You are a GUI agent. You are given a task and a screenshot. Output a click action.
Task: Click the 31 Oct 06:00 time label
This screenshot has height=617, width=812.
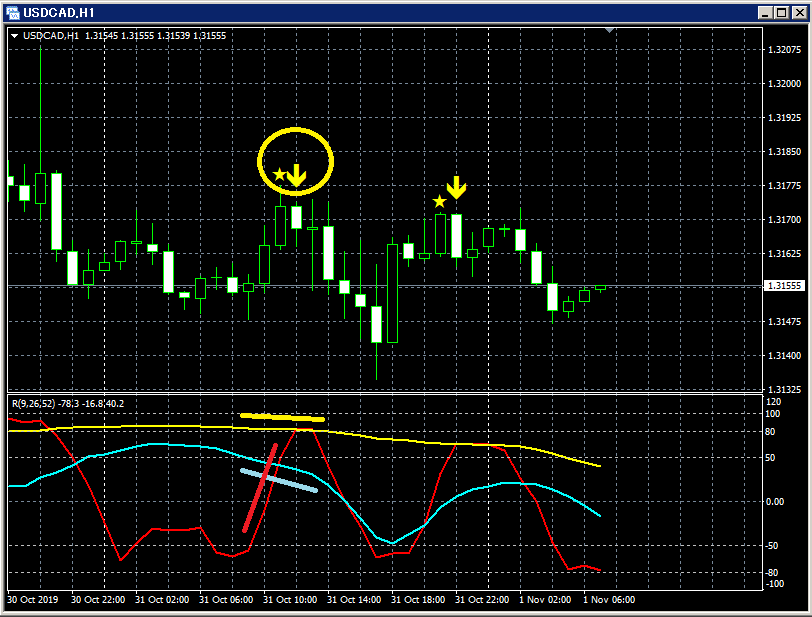coord(226,599)
